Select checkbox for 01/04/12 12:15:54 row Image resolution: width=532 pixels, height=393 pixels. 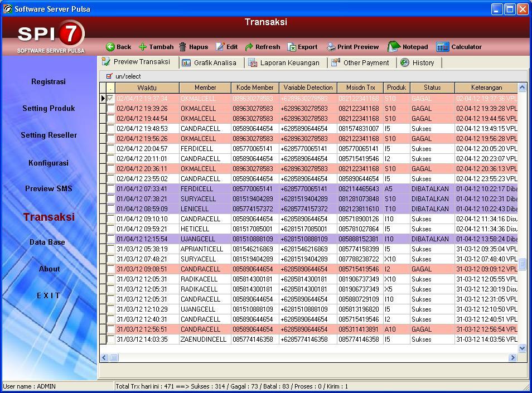pos(110,239)
